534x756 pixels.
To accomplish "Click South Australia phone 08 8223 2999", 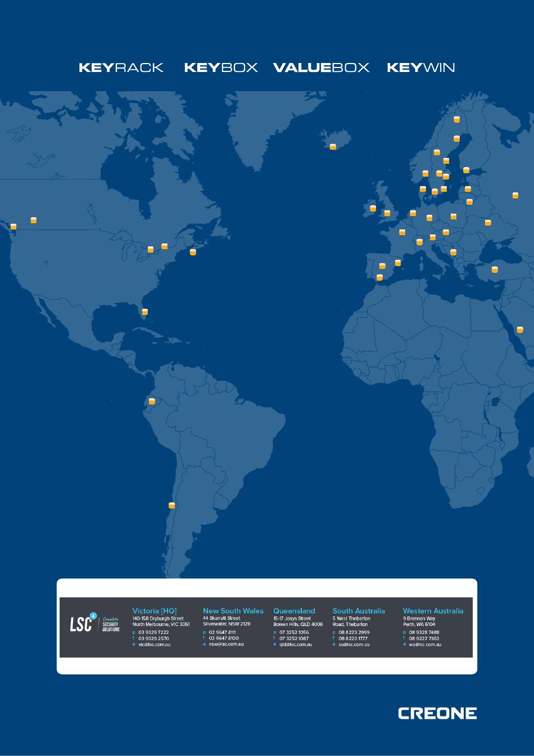I will [354, 632].
